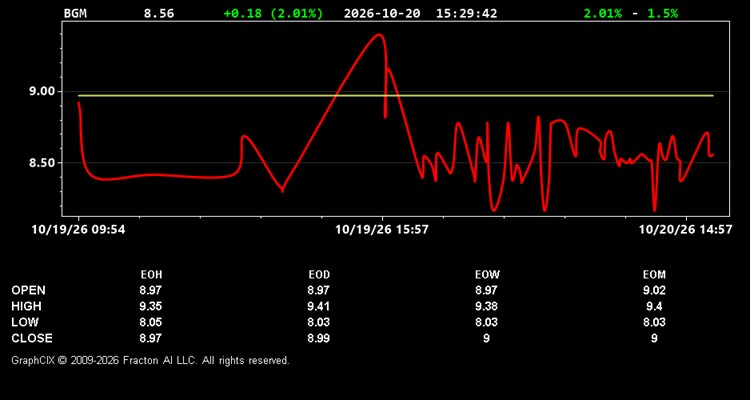Click the date 2026-10-20 in header
The height and width of the screenshot is (400, 750).
382,13
